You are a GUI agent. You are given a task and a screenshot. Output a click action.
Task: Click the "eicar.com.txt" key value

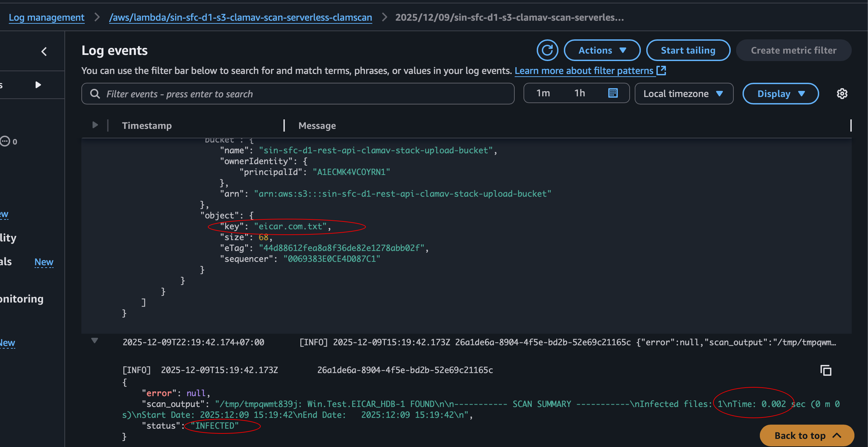click(290, 226)
